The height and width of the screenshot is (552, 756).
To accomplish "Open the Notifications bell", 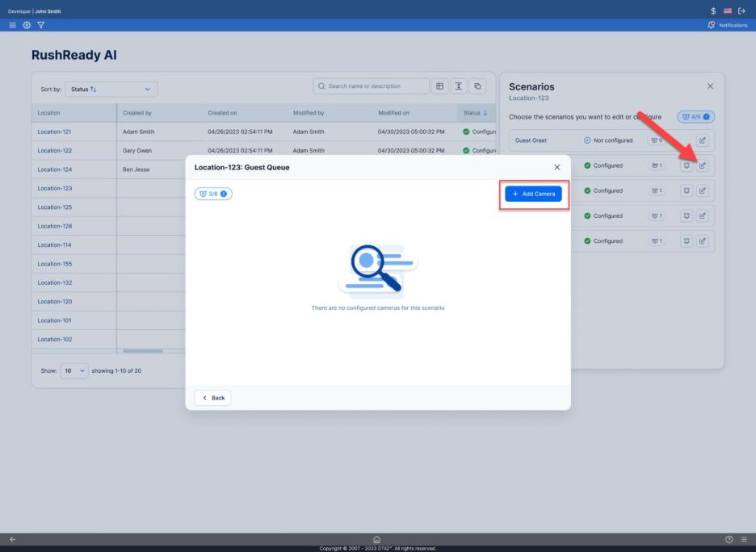I will click(712, 25).
